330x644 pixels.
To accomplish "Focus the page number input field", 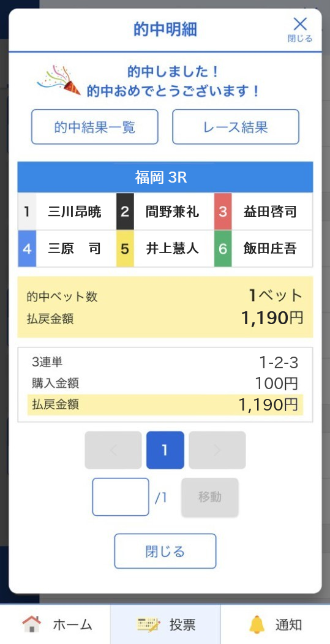I will tap(121, 497).
